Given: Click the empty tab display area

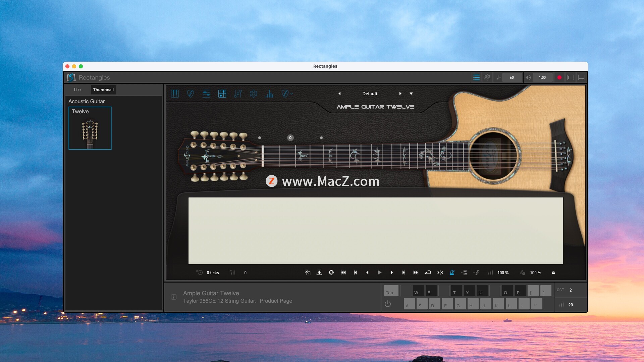Looking at the screenshot, I should pos(376,231).
